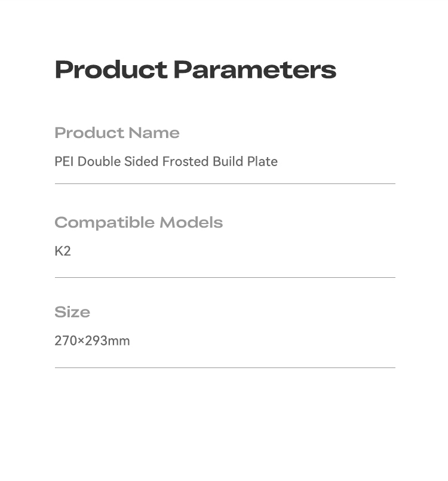Click the word "Compatible" in the section label
The image size is (448, 481).
pos(105,223)
